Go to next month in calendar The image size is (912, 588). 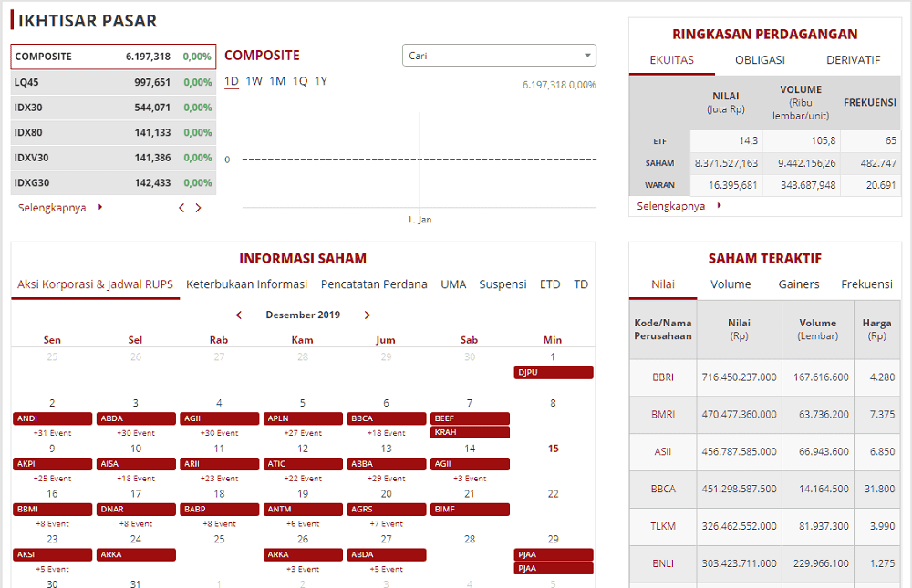pos(367,315)
